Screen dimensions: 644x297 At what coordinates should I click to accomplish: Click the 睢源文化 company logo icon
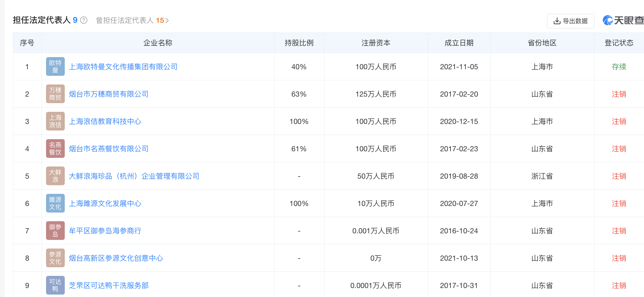55,204
